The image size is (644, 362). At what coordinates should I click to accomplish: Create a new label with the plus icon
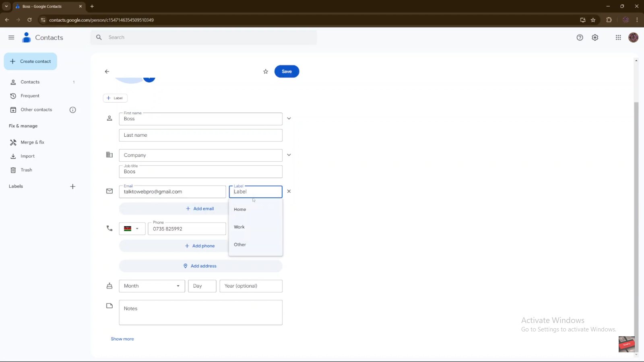(x=73, y=187)
